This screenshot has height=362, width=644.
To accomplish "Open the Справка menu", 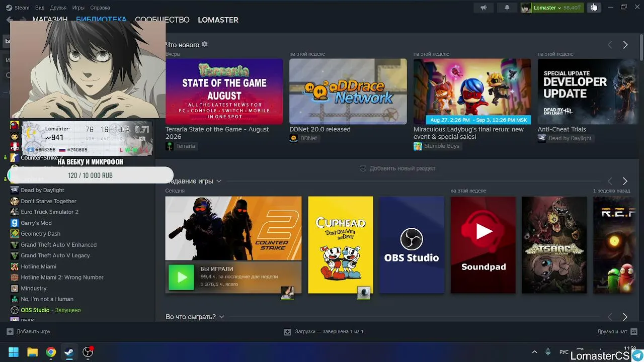I will (x=100, y=8).
